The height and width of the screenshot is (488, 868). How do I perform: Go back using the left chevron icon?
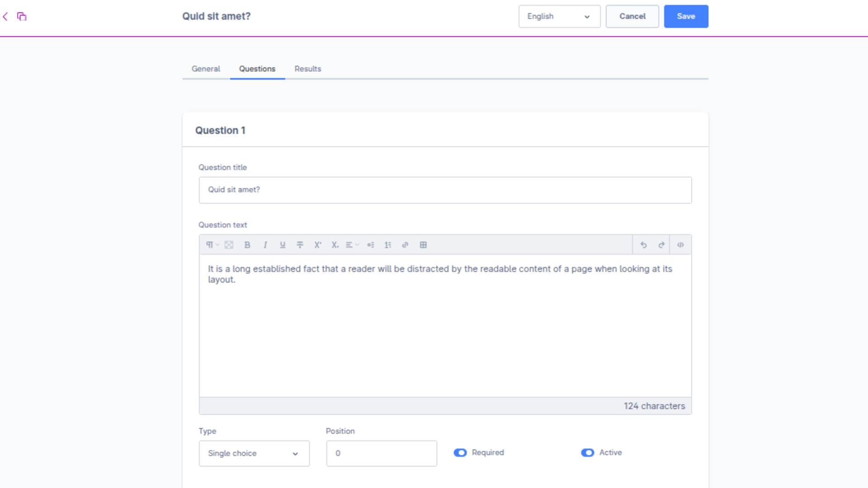click(5, 17)
